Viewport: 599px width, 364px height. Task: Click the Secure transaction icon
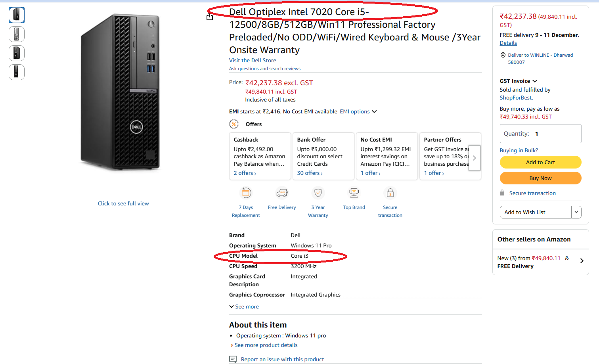click(390, 193)
